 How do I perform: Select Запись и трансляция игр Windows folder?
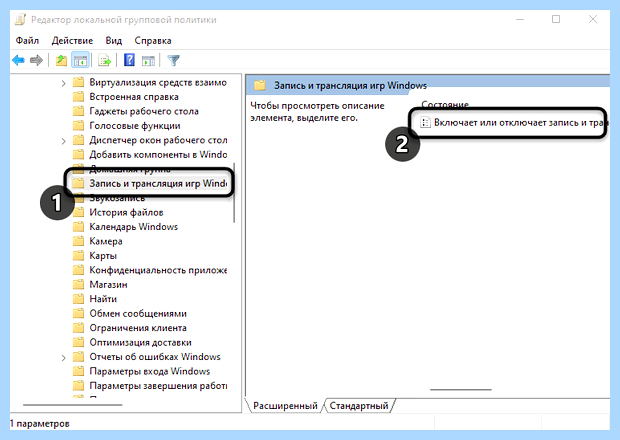click(158, 183)
